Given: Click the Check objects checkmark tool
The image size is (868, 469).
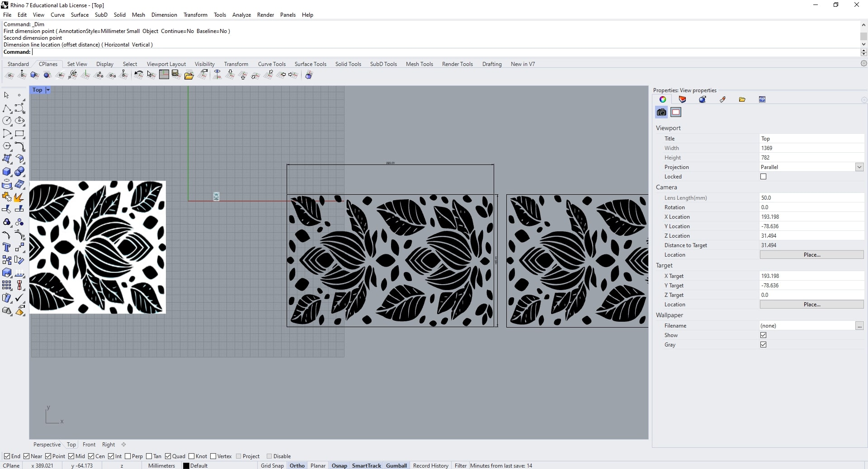Looking at the screenshot, I should click(x=19, y=298).
